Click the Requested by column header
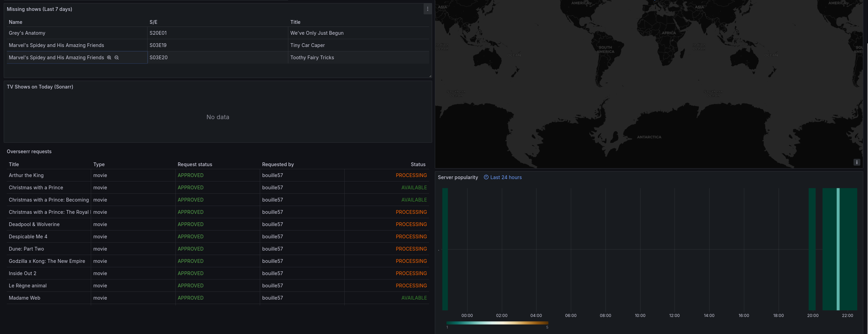The width and height of the screenshot is (868, 334). pyautogui.click(x=278, y=164)
